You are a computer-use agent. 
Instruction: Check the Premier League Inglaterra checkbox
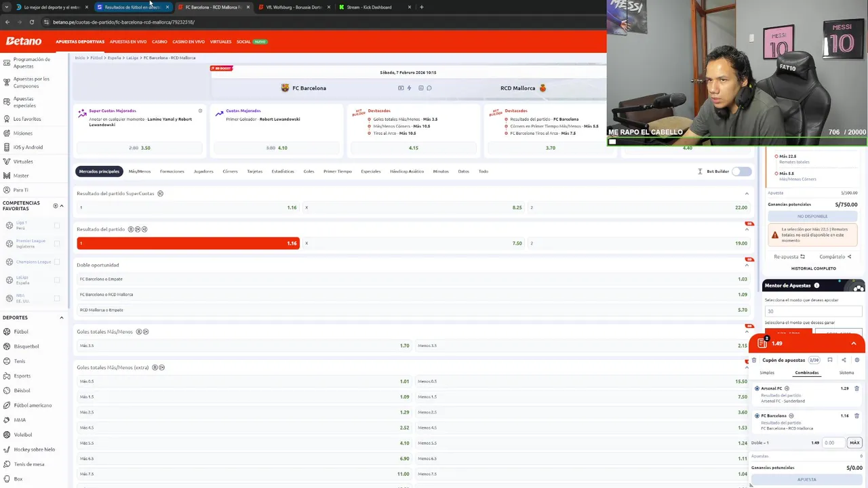coord(57,243)
